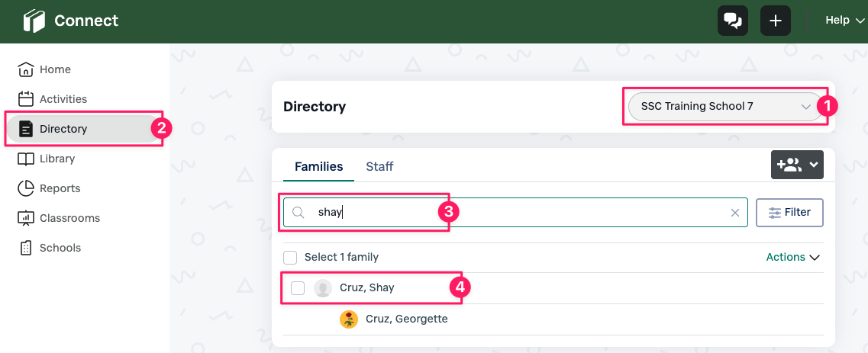Click the Filter button
Screen dimensions: 868x353
(789, 213)
